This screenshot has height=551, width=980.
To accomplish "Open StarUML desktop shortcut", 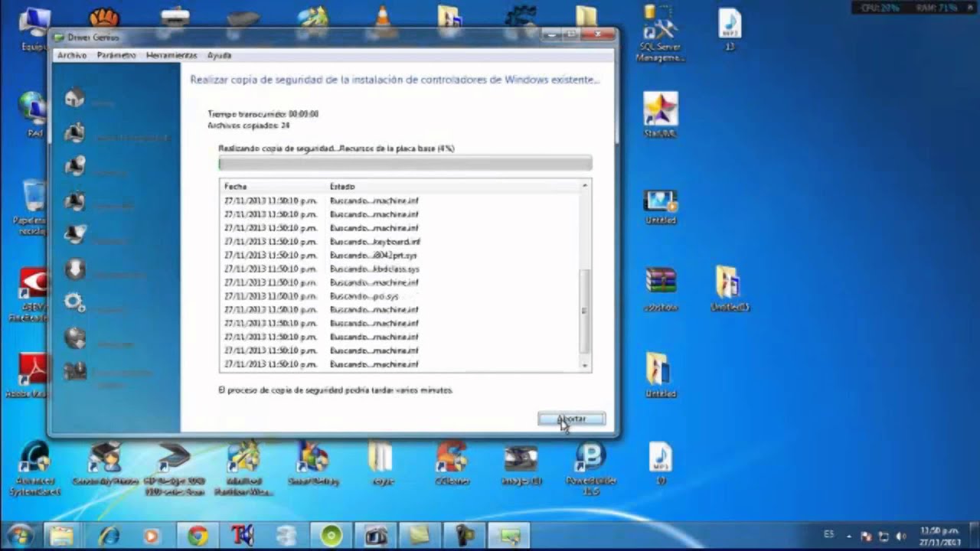I will 660,115.
